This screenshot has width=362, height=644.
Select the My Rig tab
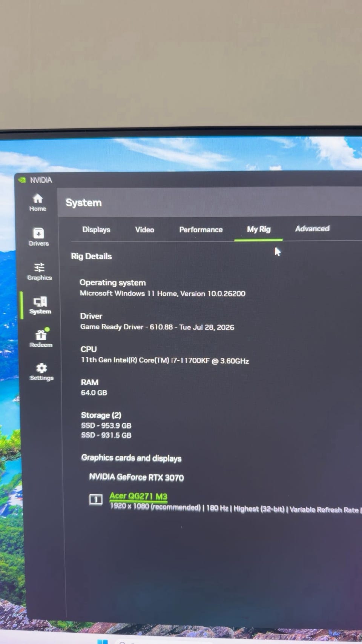tap(259, 229)
